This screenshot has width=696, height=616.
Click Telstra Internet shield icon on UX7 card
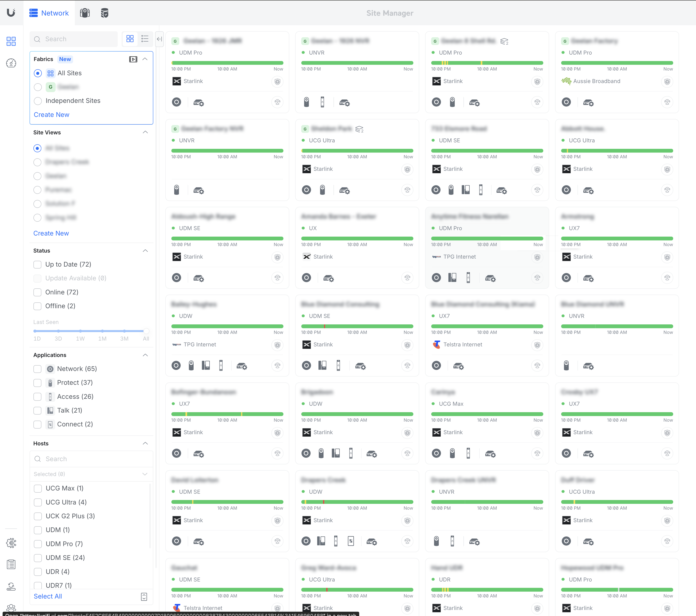pos(537,345)
